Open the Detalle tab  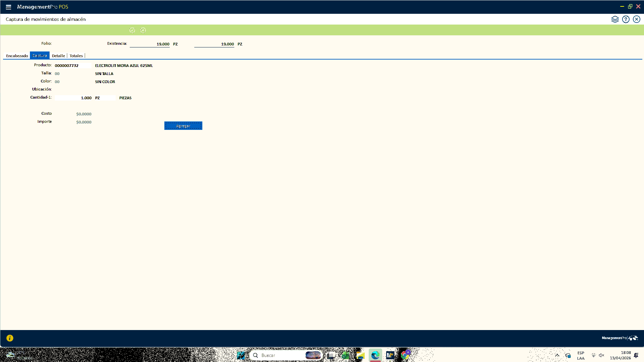(58, 56)
